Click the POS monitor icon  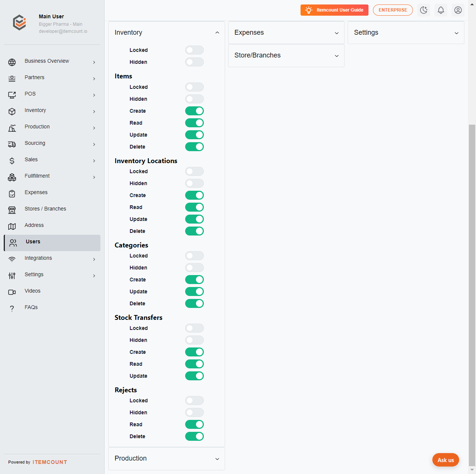tap(12, 95)
